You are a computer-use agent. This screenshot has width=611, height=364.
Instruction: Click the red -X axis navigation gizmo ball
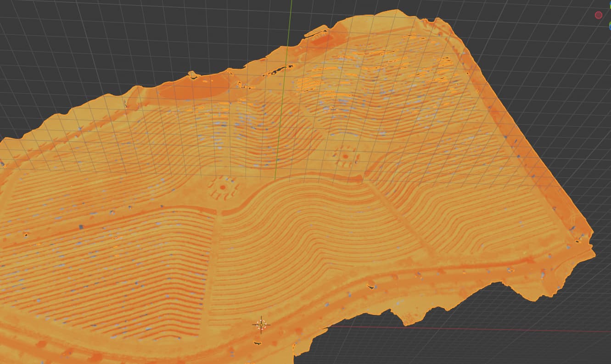[x=598, y=15]
